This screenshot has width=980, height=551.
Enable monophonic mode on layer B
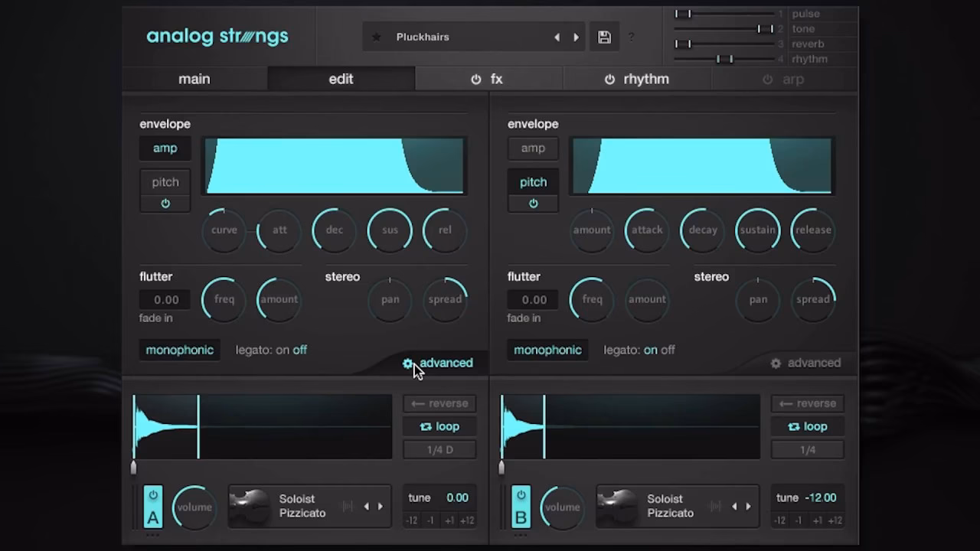pyautogui.click(x=547, y=350)
